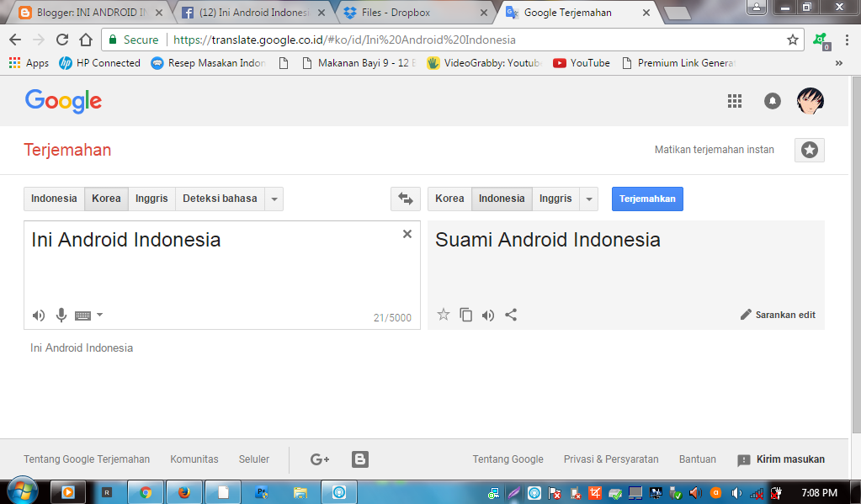This screenshot has width=861, height=504.
Task: Select Korea as target language
Action: click(449, 199)
